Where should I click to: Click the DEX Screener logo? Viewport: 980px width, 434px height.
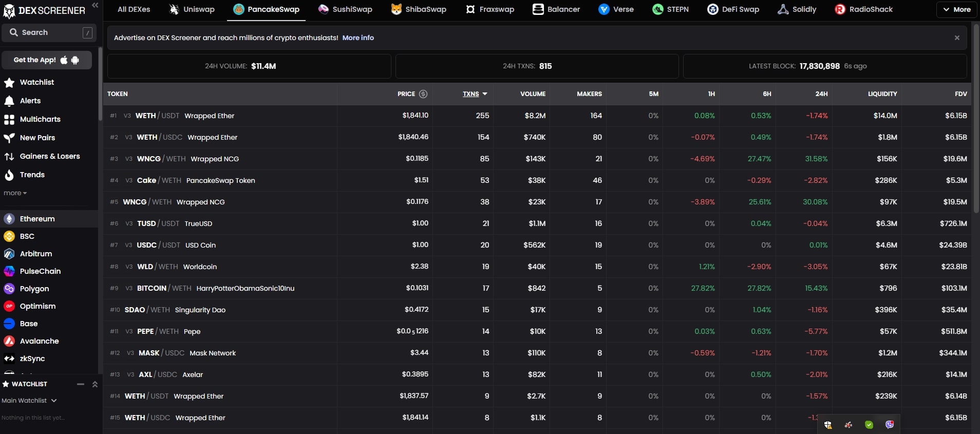[x=44, y=11]
